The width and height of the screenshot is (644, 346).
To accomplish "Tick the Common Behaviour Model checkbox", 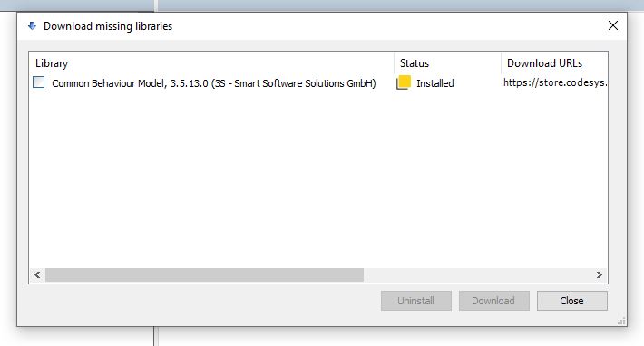I will (x=39, y=82).
